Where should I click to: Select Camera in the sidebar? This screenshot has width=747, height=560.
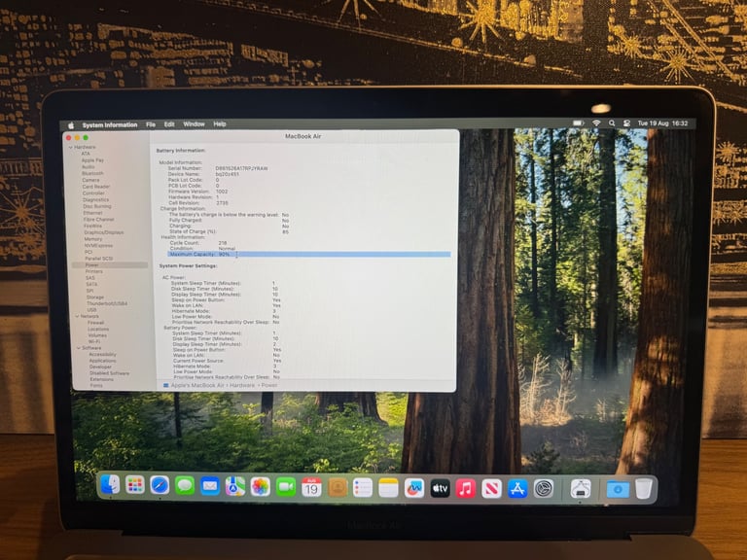tap(90, 180)
